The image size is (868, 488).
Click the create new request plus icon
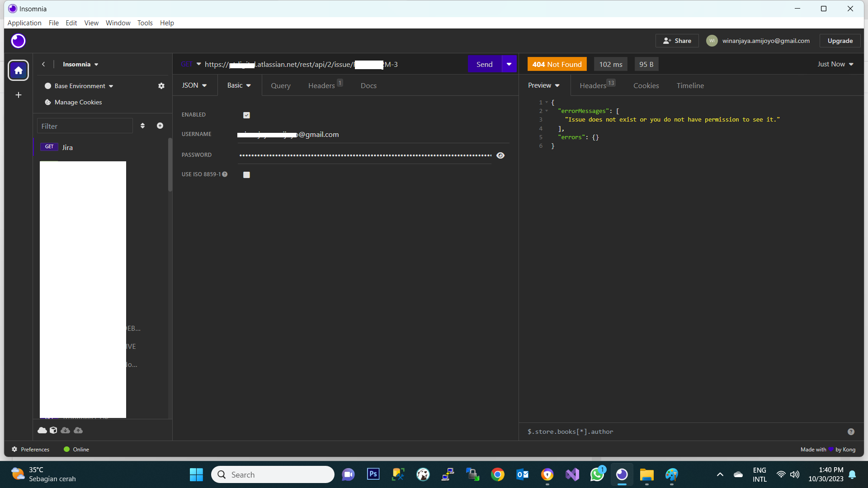click(160, 126)
